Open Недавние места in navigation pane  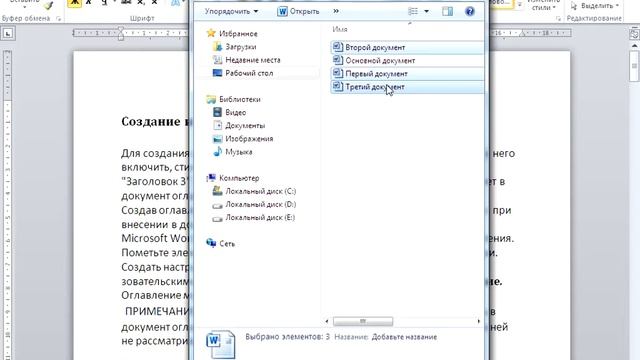point(253,60)
